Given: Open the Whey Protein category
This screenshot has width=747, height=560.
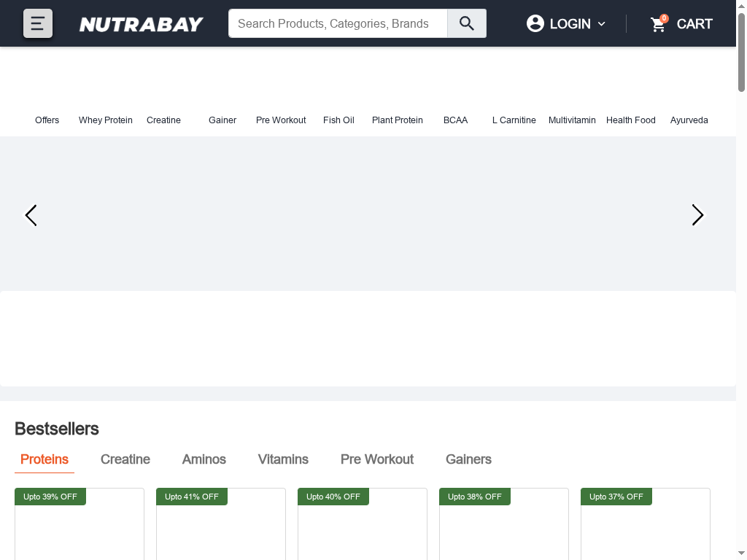Looking at the screenshot, I should pyautogui.click(x=106, y=120).
